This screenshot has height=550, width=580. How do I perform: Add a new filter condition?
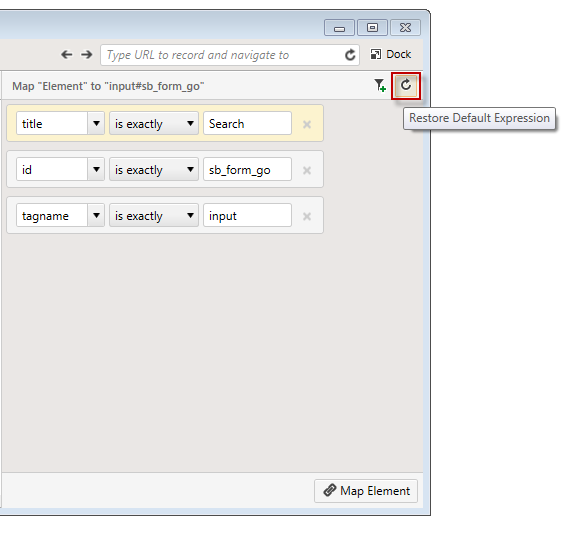pyautogui.click(x=380, y=85)
